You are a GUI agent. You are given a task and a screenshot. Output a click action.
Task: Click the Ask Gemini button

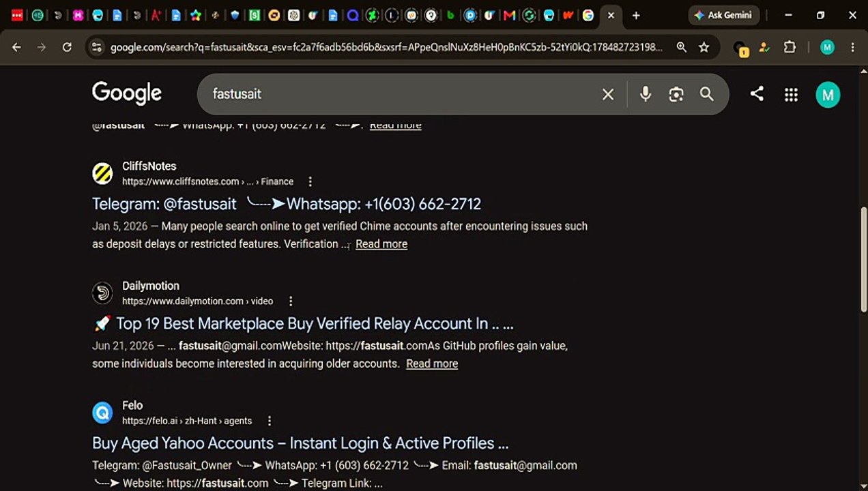[x=723, y=15]
